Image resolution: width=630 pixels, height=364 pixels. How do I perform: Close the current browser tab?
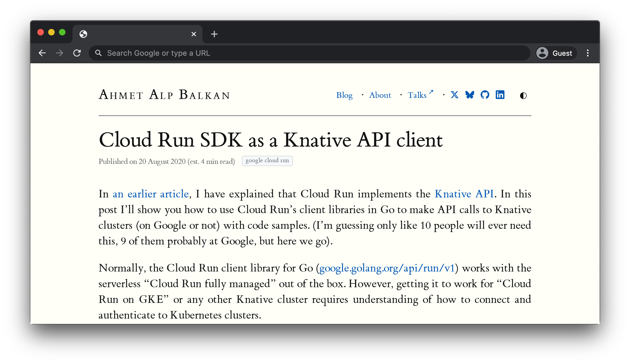(193, 34)
